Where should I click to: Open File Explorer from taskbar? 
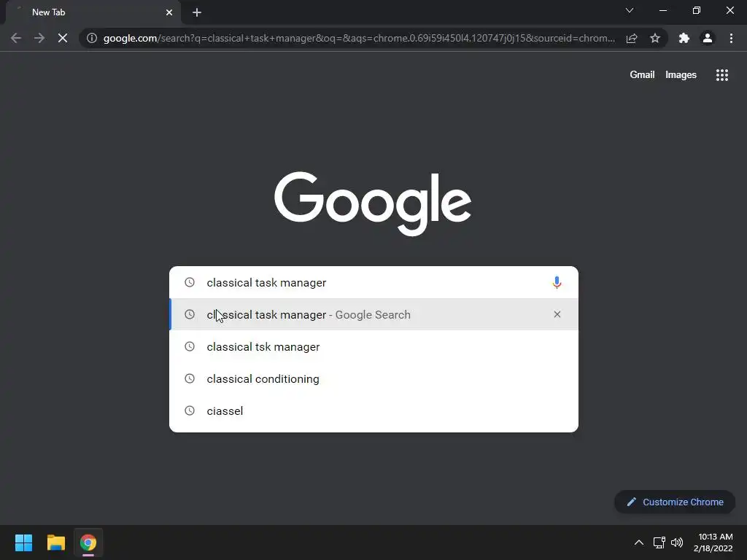click(55, 542)
